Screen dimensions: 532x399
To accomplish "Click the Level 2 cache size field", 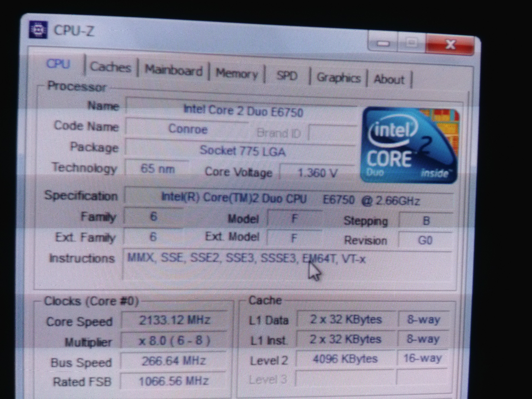I will 345,359.
